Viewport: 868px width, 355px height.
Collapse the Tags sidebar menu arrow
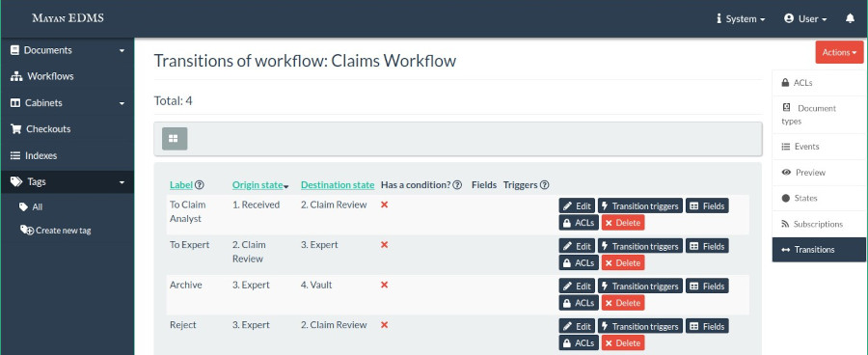coord(122,182)
